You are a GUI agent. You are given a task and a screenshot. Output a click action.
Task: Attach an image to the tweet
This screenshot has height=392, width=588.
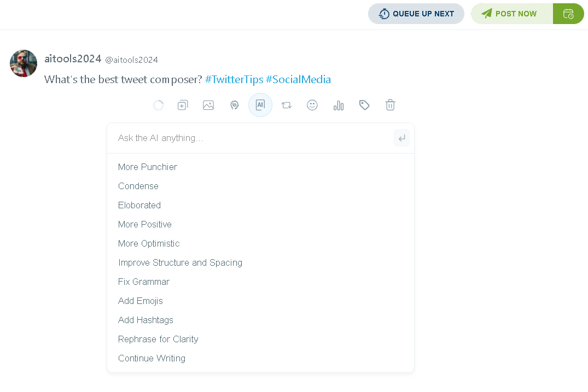[x=208, y=105]
